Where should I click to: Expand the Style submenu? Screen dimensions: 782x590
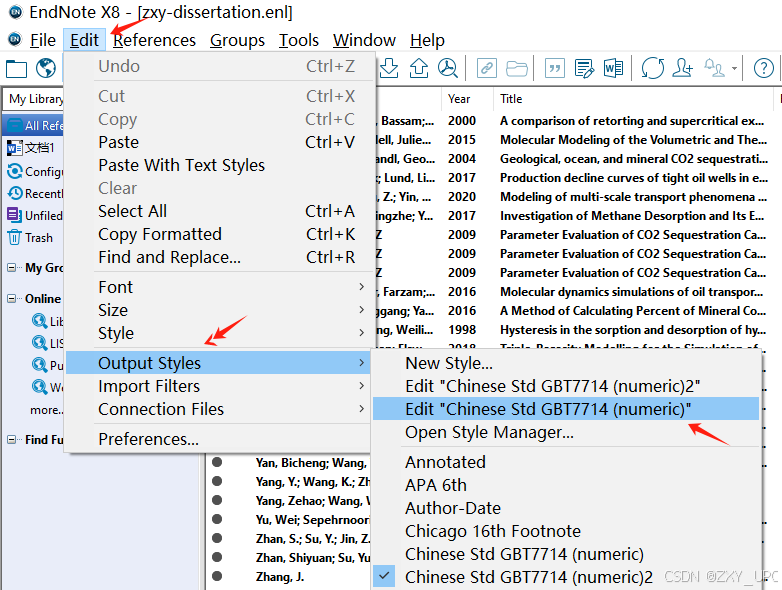(x=219, y=333)
